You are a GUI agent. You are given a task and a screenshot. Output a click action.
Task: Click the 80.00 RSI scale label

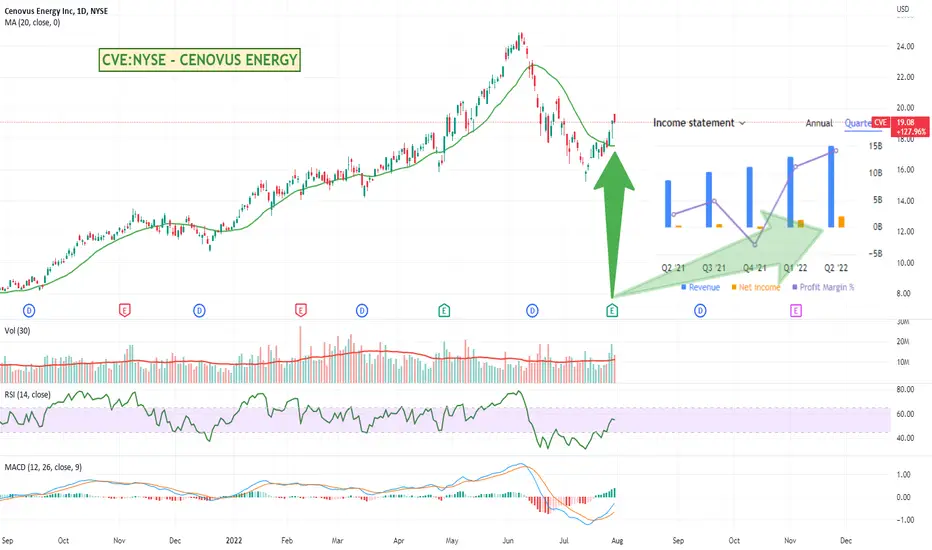tap(905, 389)
